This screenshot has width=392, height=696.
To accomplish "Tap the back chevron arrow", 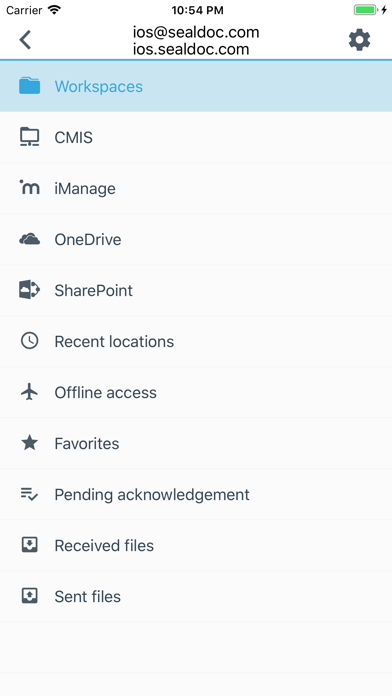I will coord(25,40).
